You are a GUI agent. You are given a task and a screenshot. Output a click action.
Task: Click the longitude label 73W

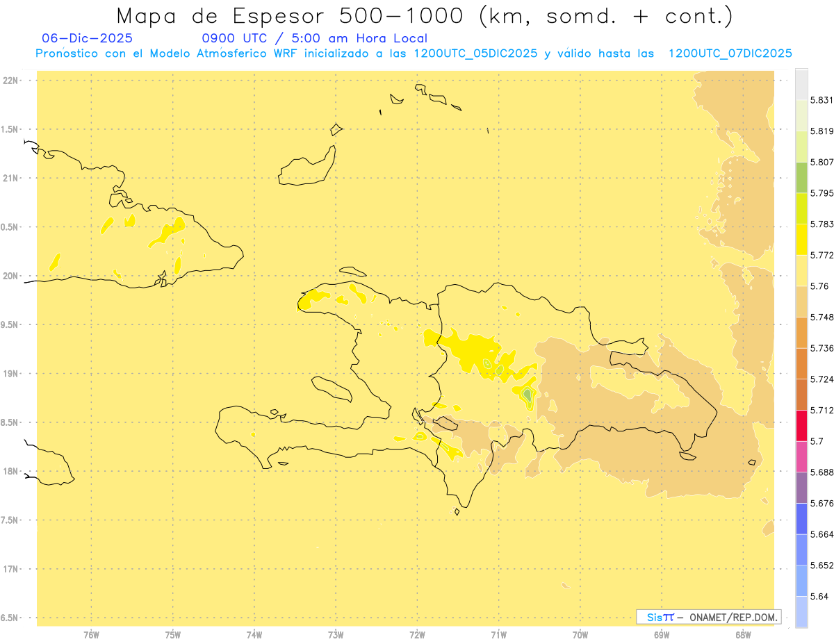[x=336, y=635]
